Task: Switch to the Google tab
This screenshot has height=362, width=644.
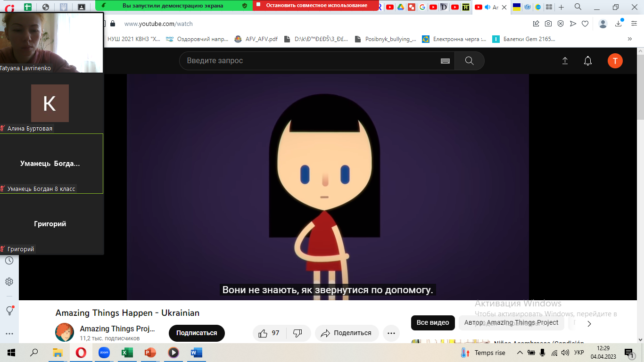Action: (x=422, y=7)
